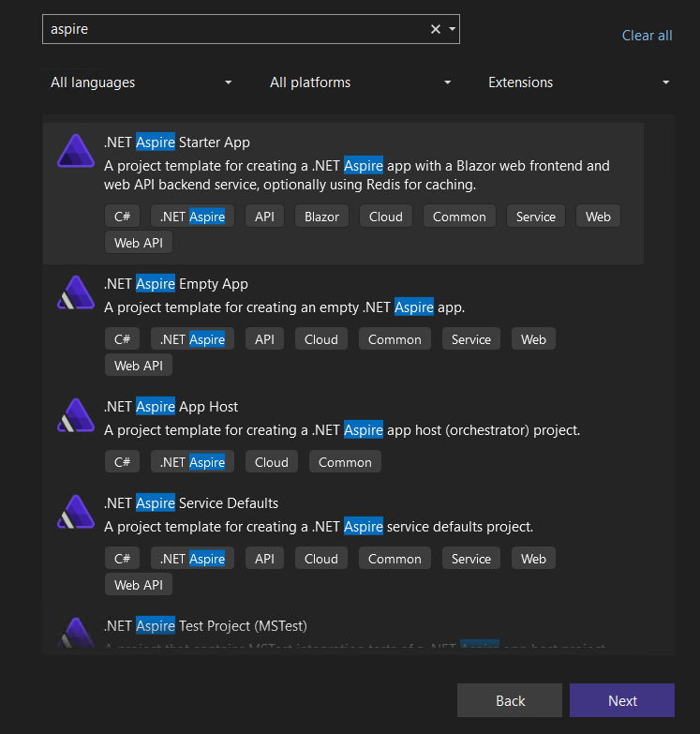
Task: Click API tag on Empty App
Action: point(264,339)
